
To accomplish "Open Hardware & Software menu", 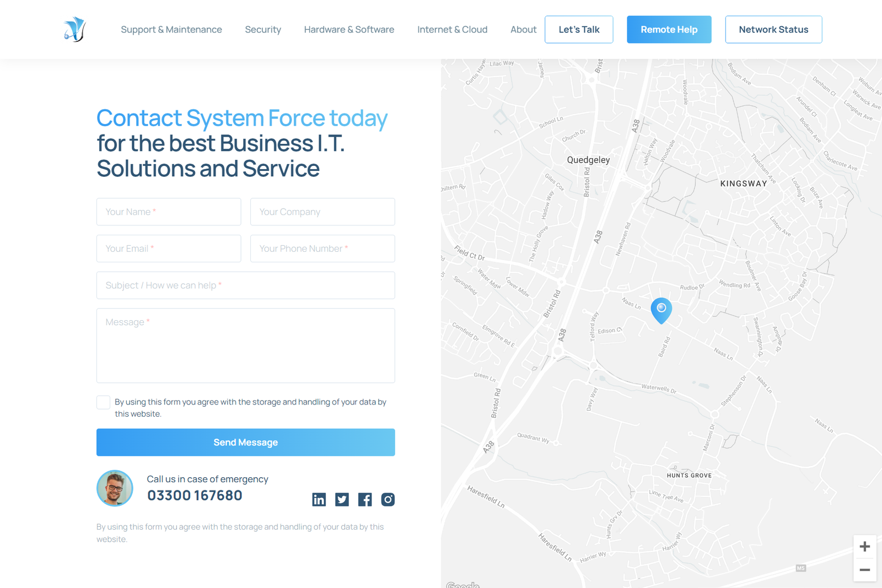I will coord(349,29).
